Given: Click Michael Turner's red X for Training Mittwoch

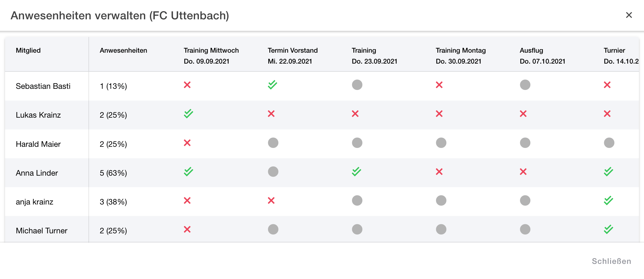Looking at the screenshot, I should click(x=187, y=229).
